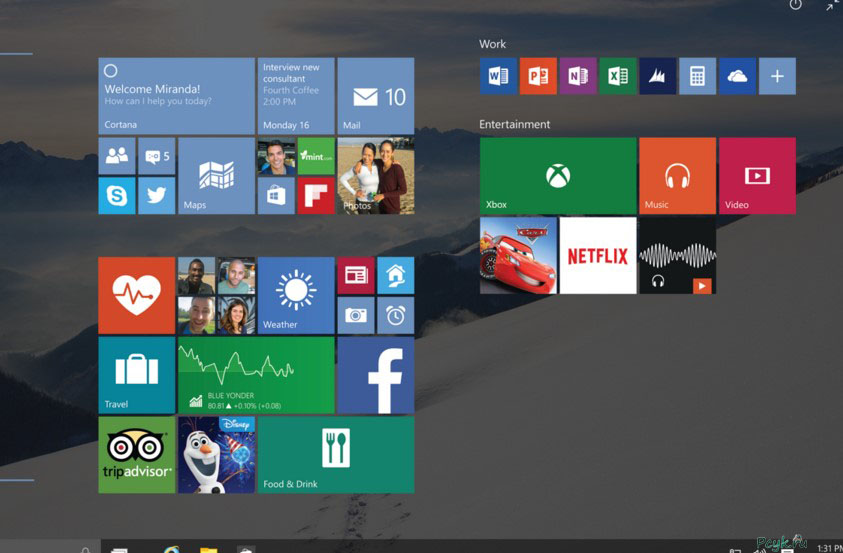Open the Blue Yonder stock tile
This screenshot has width=843, height=553.
coord(256,375)
